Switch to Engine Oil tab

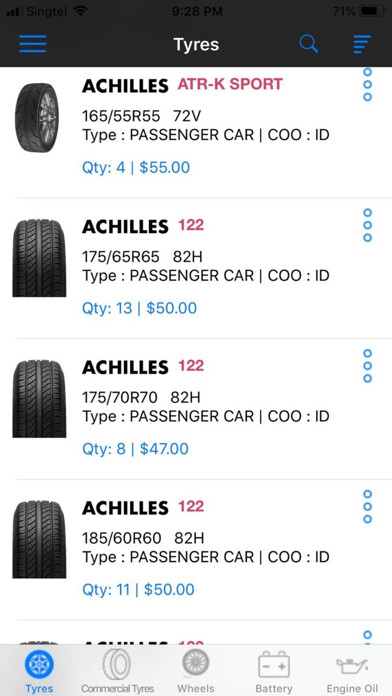(x=352, y=671)
